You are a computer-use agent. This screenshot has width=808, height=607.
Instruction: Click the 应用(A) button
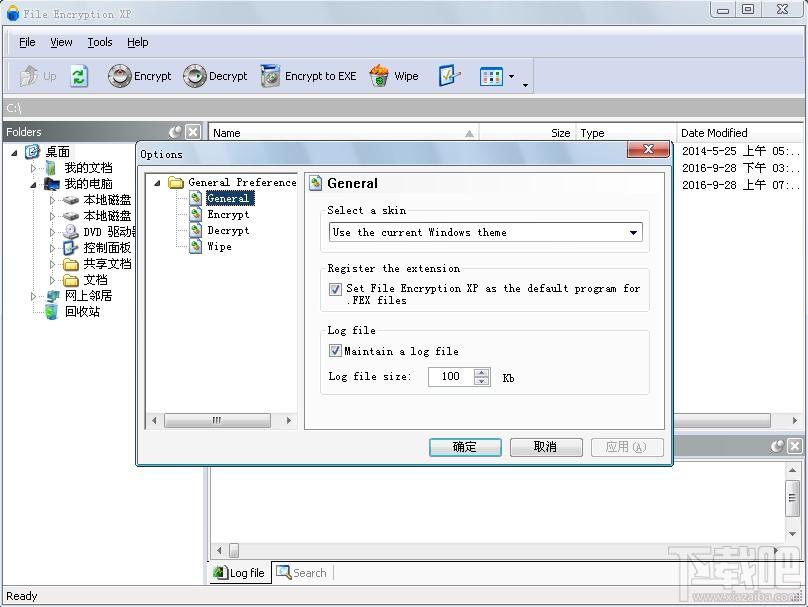click(627, 447)
